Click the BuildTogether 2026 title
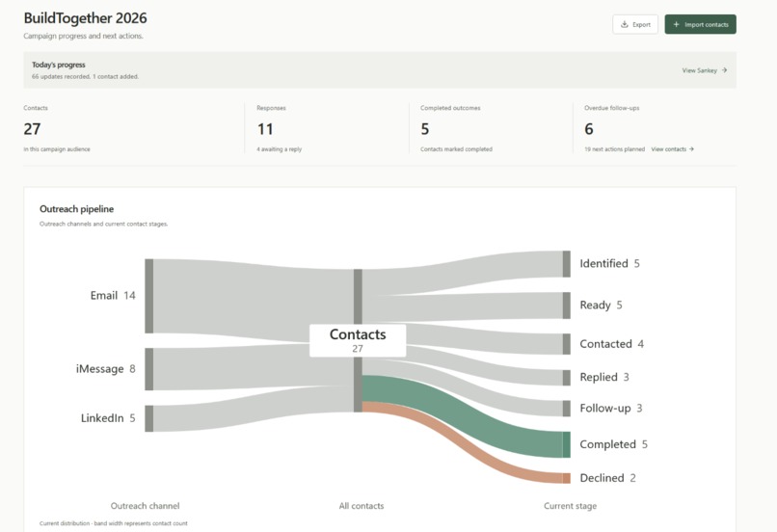Image resolution: width=777 pixels, height=532 pixels. [x=85, y=18]
